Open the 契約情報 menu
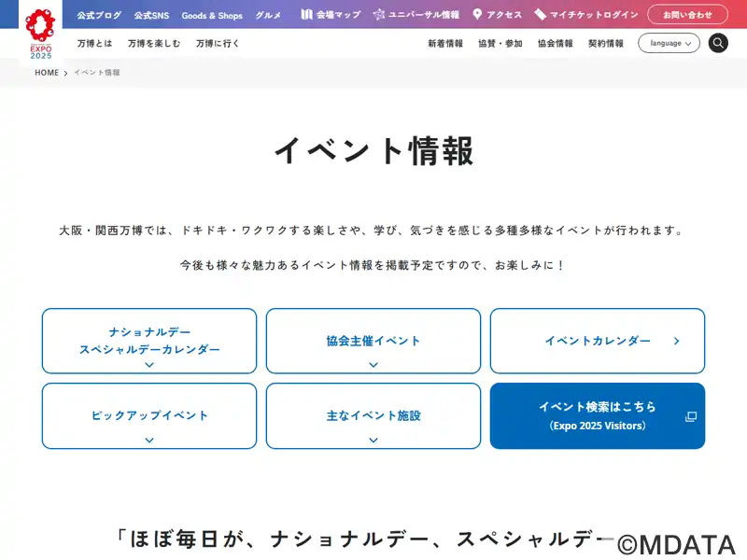Viewport: 747px width, 560px height. pyautogui.click(x=605, y=43)
